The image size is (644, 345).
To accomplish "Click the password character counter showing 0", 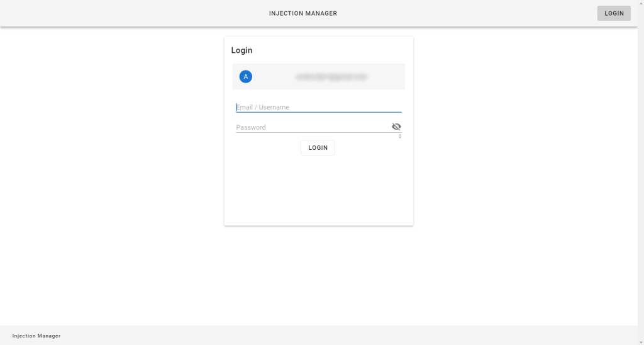I will pos(399,137).
